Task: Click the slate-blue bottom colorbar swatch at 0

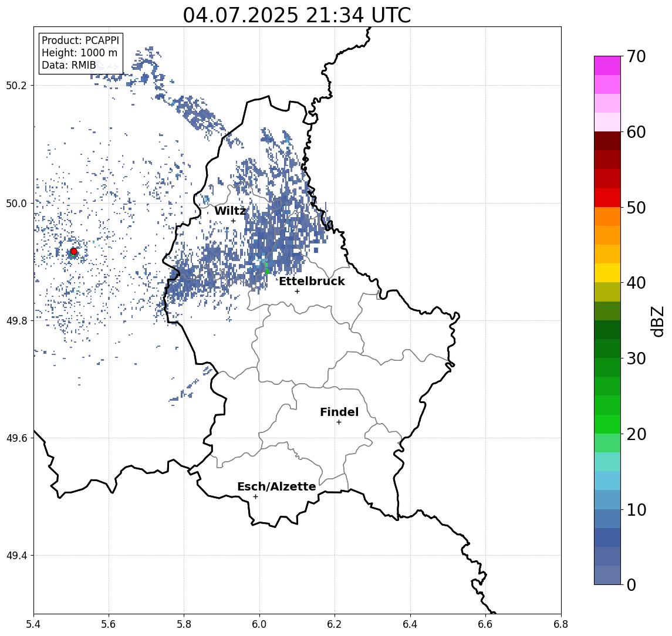Action: coord(607,575)
